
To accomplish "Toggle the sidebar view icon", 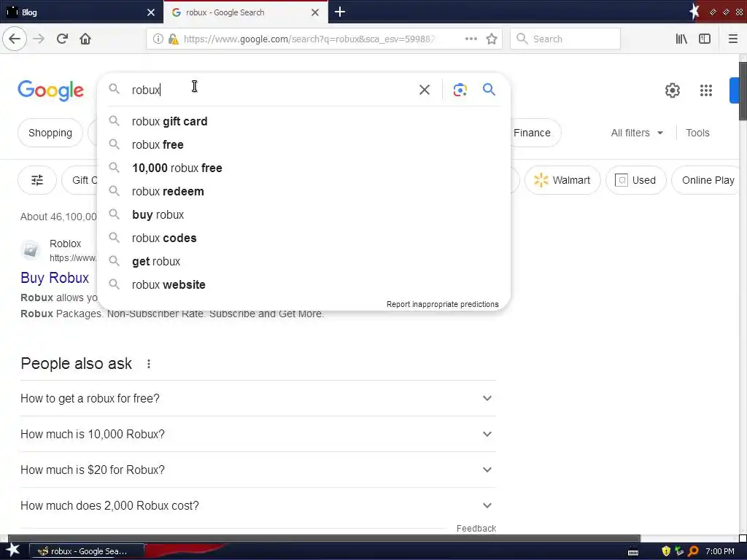I will point(705,39).
